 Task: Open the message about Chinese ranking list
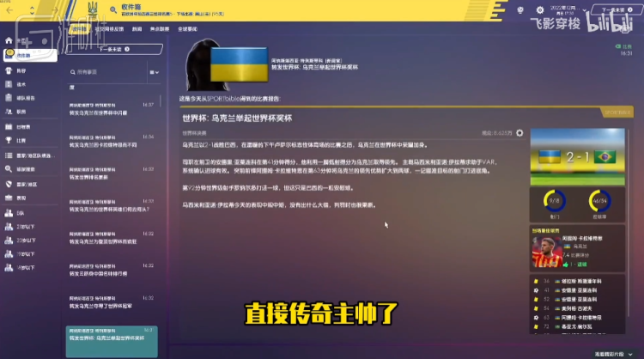[112, 271]
